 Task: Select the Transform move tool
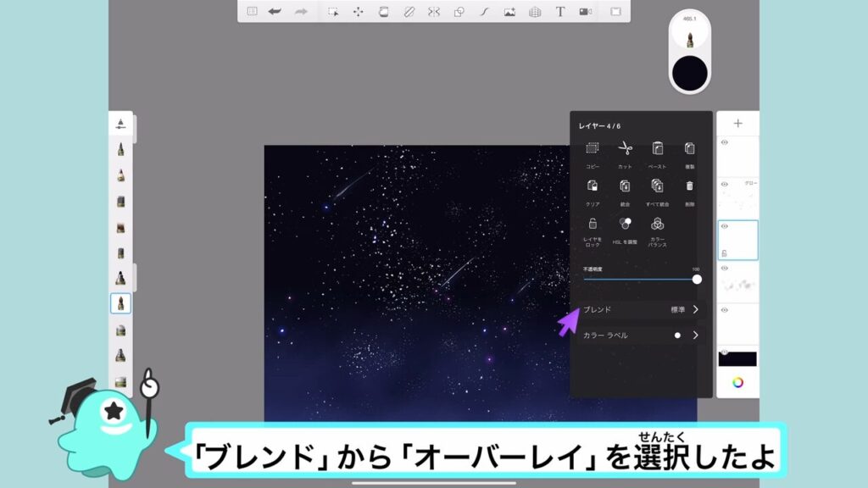coord(358,12)
